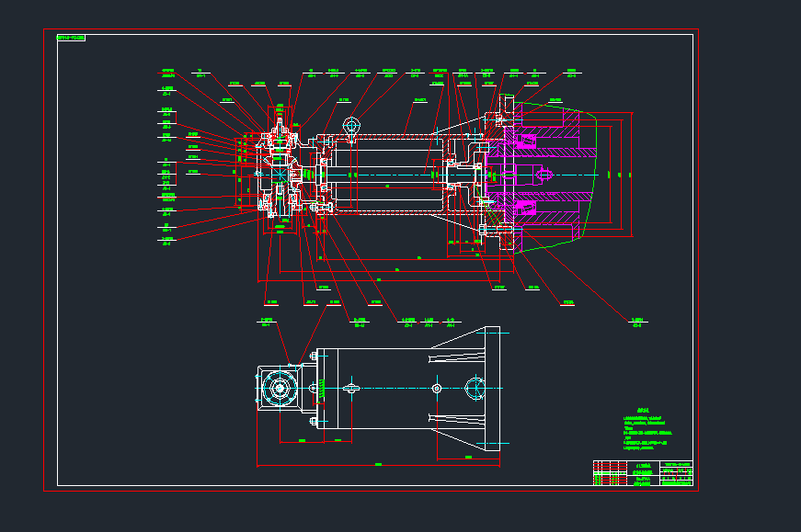Click the drawing number box at the top-left corner

tap(71, 38)
